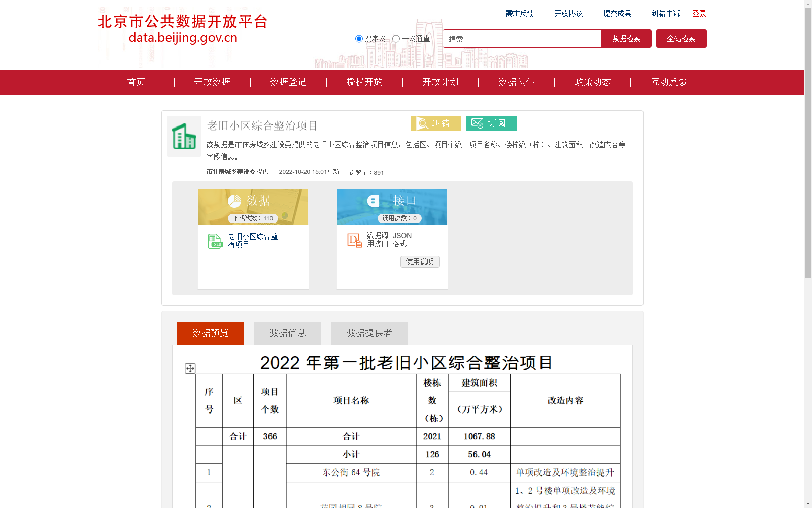Viewport: 812px width, 508px height.
Task: Click the 登录 login link
Action: pyautogui.click(x=699, y=14)
